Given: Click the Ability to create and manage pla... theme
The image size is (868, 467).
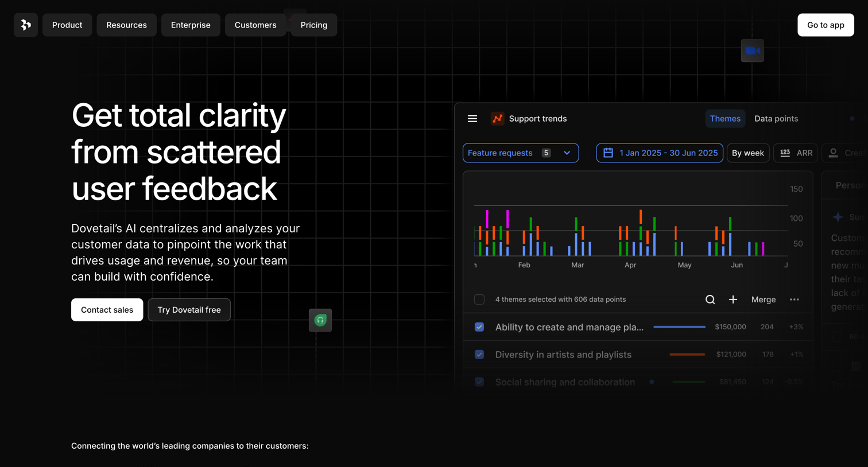Looking at the screenshot, I should [569, 327].
